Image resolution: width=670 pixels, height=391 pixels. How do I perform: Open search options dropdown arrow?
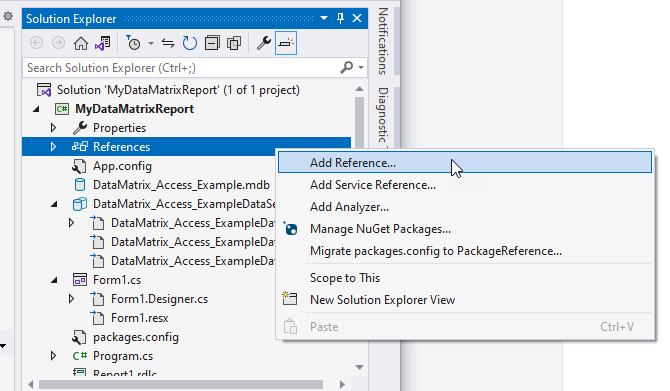361,68
